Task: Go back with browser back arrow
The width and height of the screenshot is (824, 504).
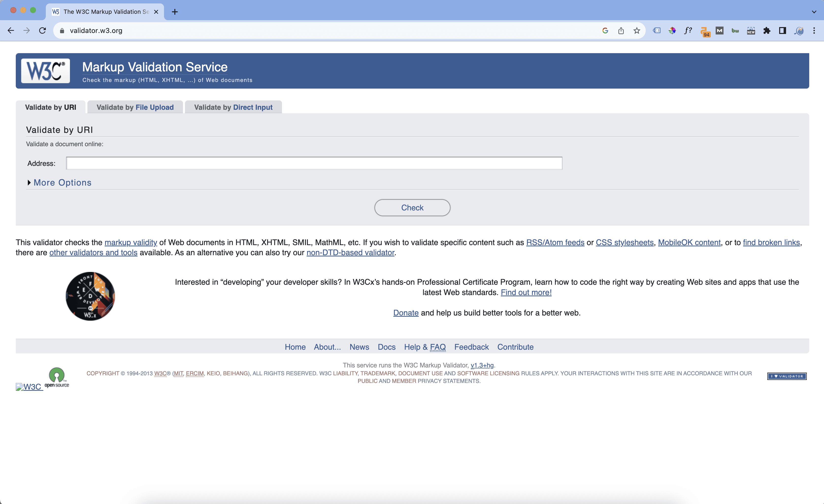Action: tap(11, 31)
